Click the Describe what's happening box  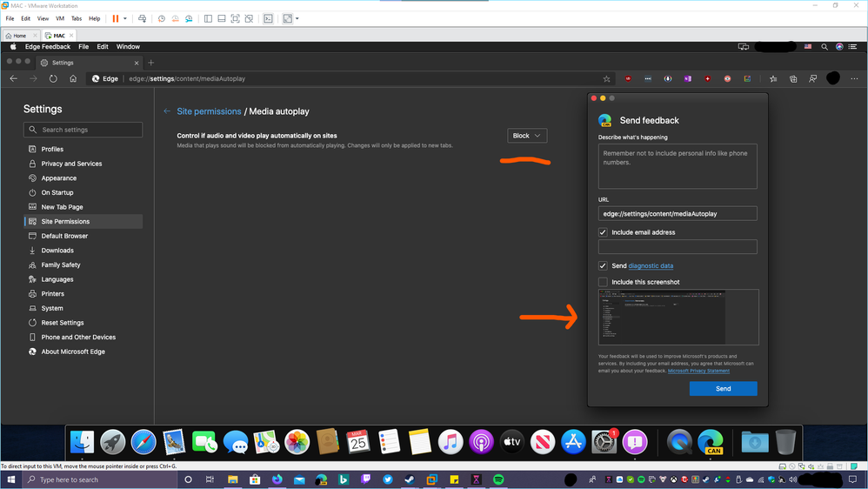coord(678,166)
